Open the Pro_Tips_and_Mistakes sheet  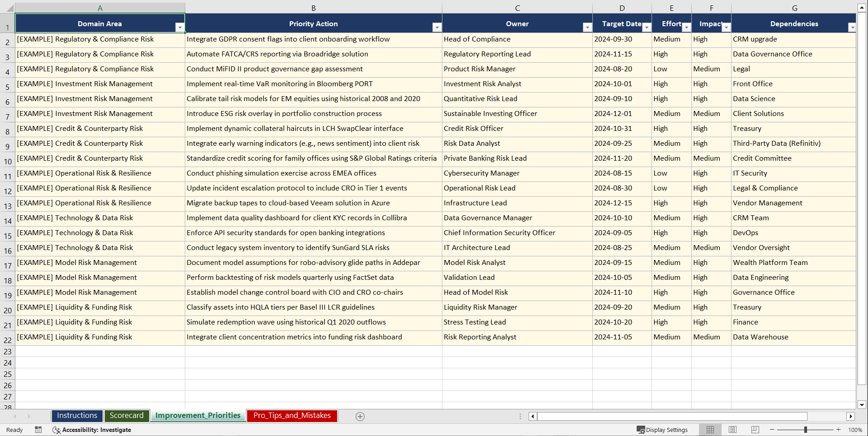(292, 416)
